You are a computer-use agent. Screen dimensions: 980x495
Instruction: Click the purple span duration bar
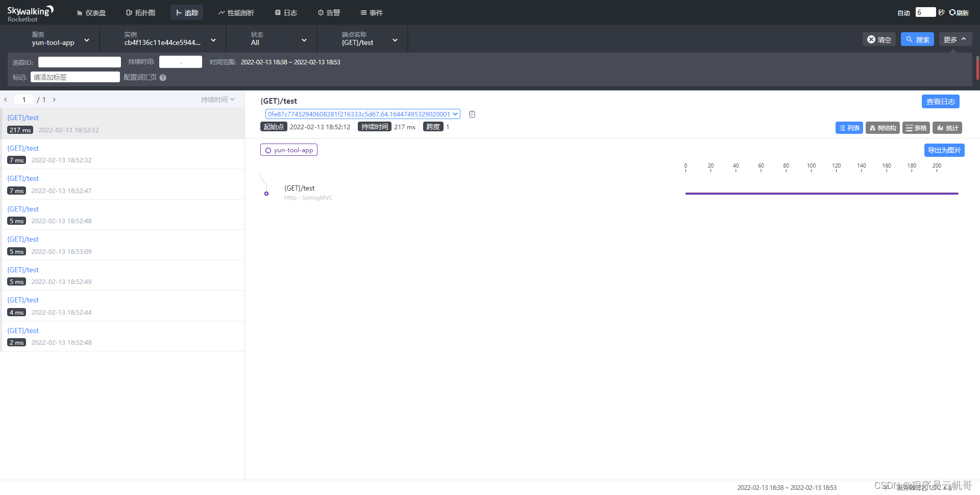pos(822,194)
